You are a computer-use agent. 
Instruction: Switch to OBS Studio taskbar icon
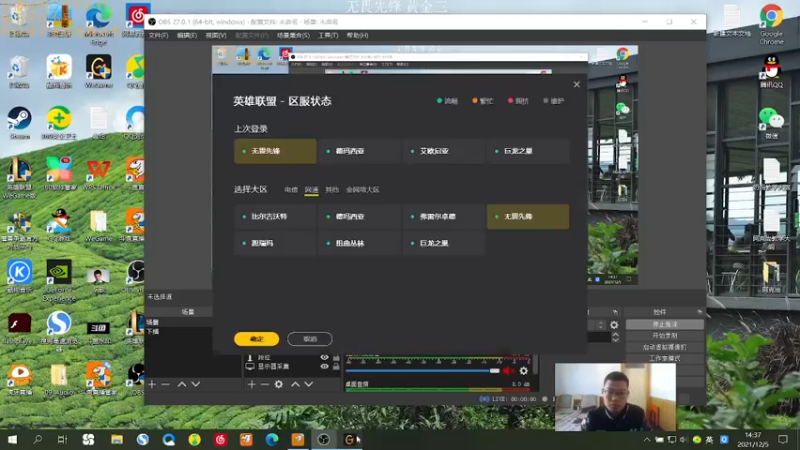tap(323, 439)
